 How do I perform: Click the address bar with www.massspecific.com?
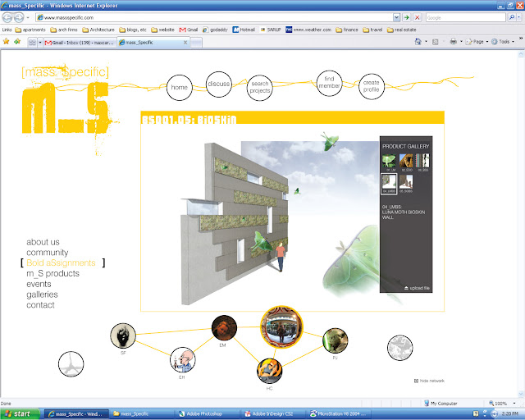click(214, 17)
